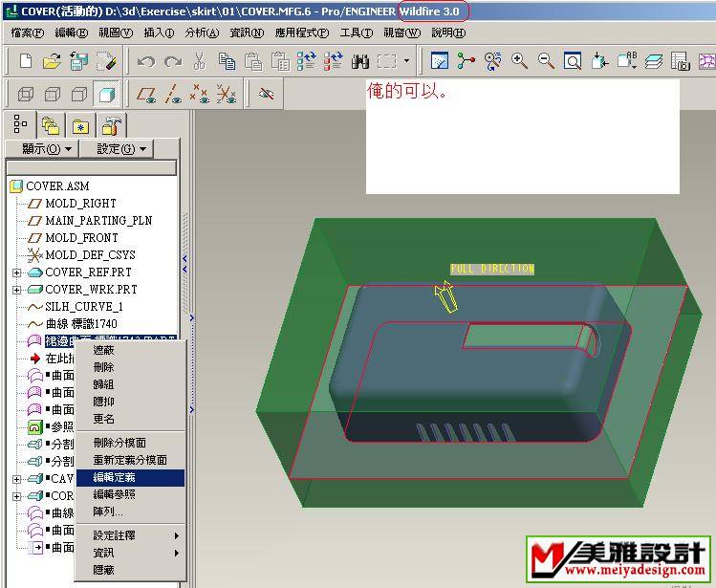Open the 顯示 dropdown in model tree

[47, 148]
